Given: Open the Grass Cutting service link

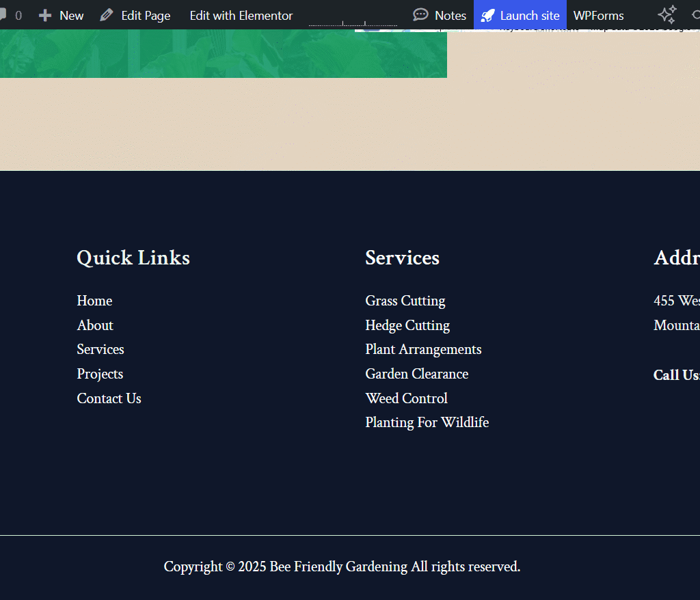Looking at the screenshot, I should (405, 301).
